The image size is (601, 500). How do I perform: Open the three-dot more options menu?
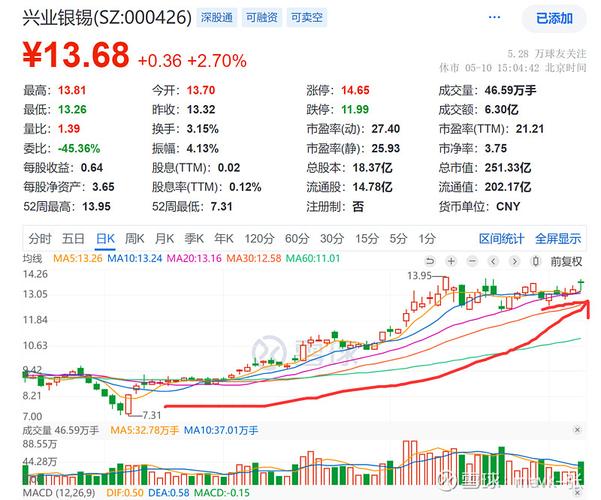[x=494, y=17]
